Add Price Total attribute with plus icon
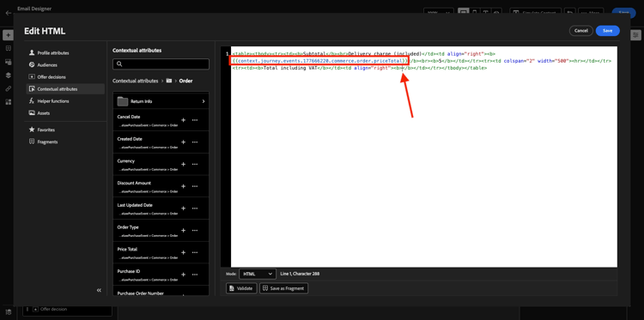The image size is (644, 320). (x=183, y=253)
